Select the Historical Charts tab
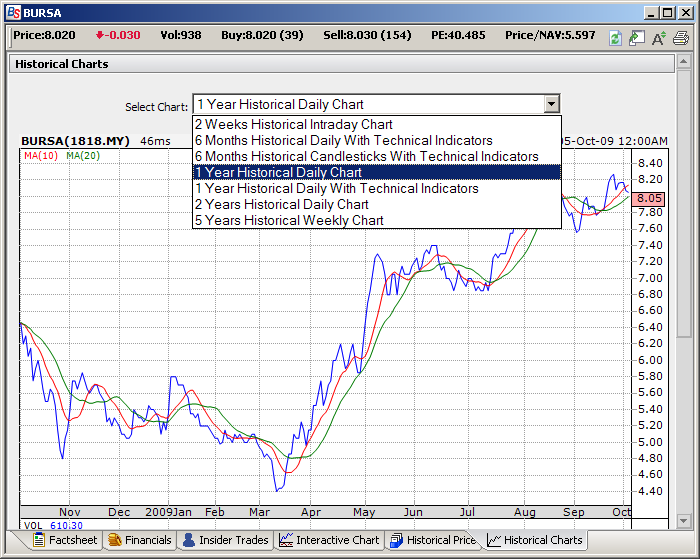Image resolution: width=700 pixels, height=559 pixels. [x=534, y=540]
